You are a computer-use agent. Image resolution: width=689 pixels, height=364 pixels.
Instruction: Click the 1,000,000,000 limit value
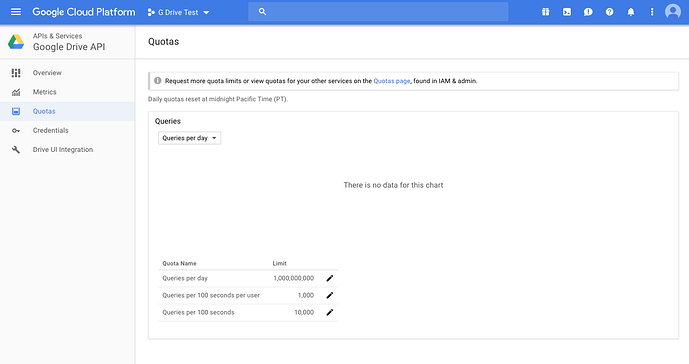point(294,278)
